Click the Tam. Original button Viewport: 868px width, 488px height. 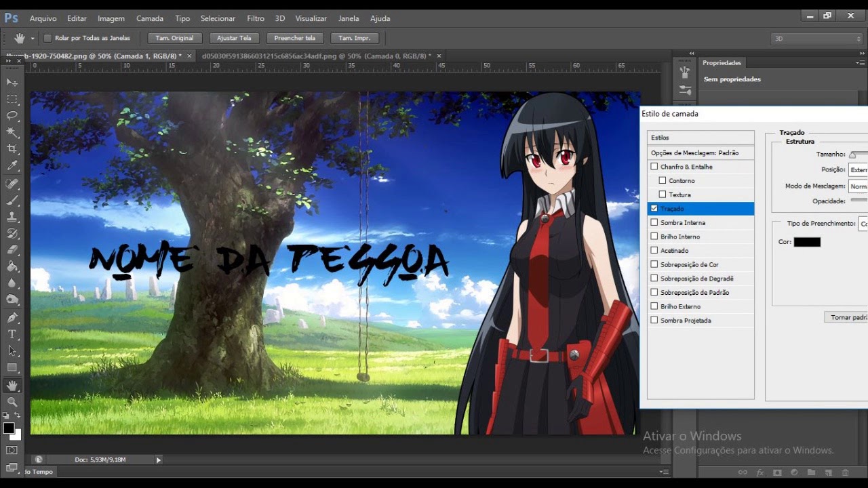[x=174, y=38]
